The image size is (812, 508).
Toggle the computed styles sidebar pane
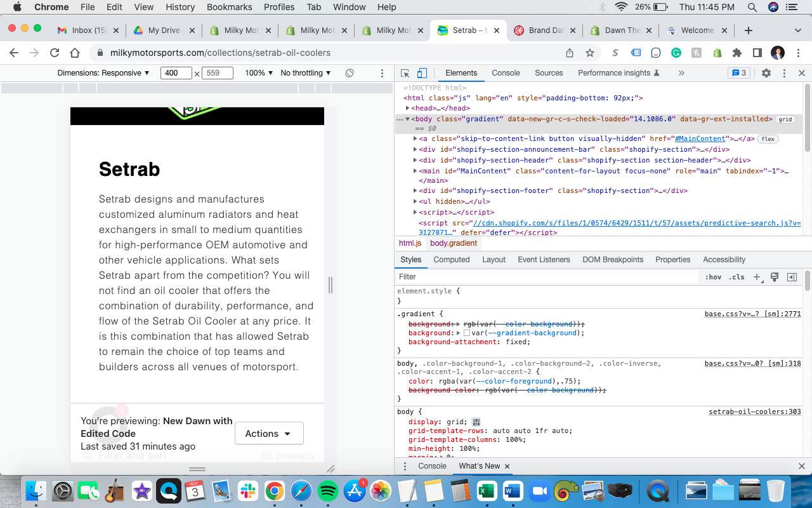792,277
